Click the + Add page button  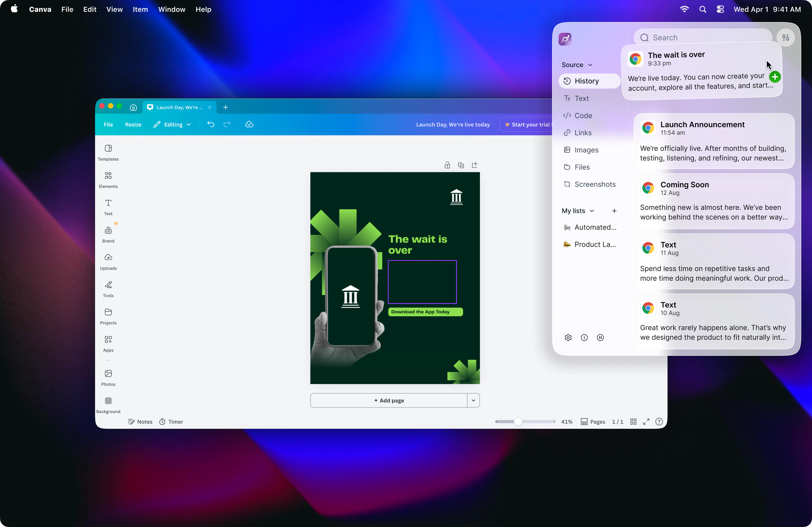pyautogui.click(x=389, y=400)
